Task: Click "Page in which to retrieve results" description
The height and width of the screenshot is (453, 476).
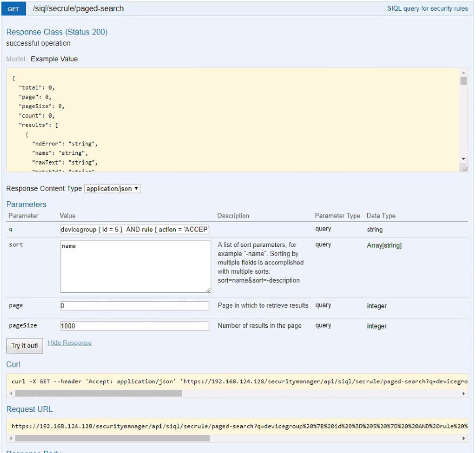Action: 263,305
